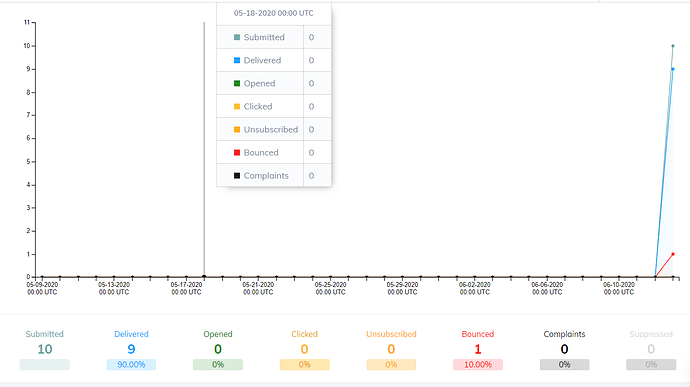The height and width of the screenshot is (387, 690).
Task: Click the 06-06-2020 x-axis date label
Action: point(547,288)
